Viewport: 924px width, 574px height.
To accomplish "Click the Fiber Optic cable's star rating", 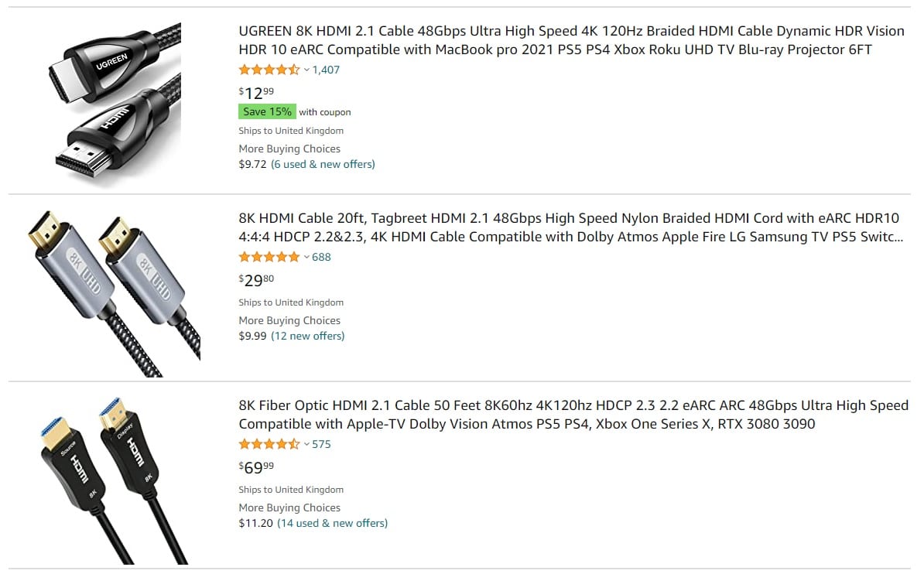I will (269, 443).
